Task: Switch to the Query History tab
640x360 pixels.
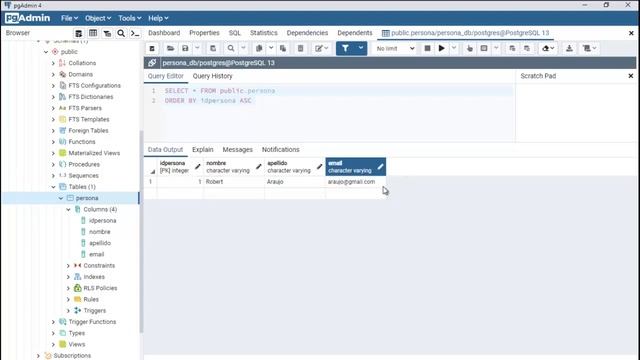Action: [x=212, y=76]
